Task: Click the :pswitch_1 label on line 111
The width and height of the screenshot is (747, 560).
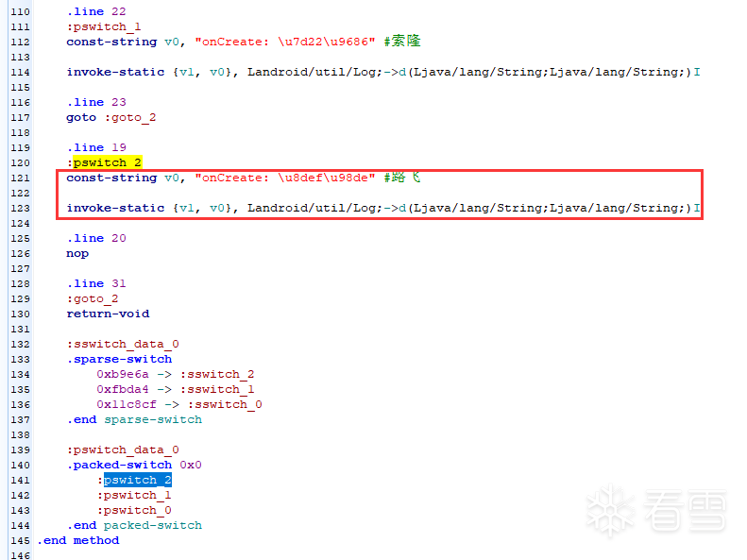Action: [104, 26]
